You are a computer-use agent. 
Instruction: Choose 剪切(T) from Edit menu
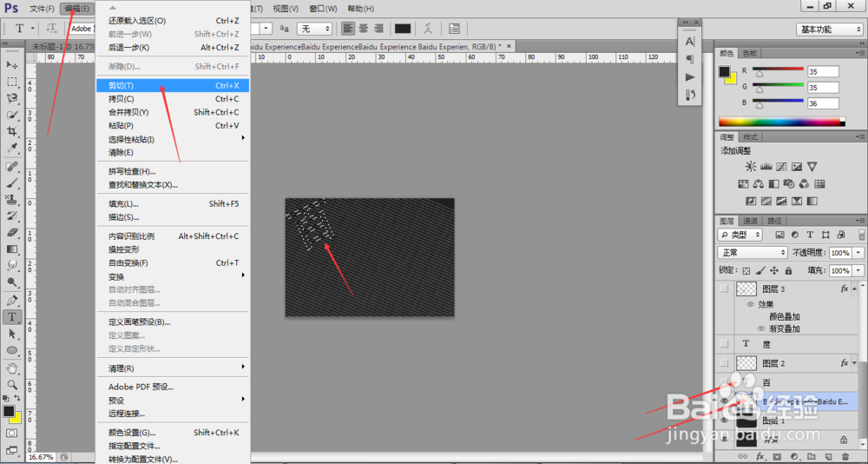click(x=173, y=85)
